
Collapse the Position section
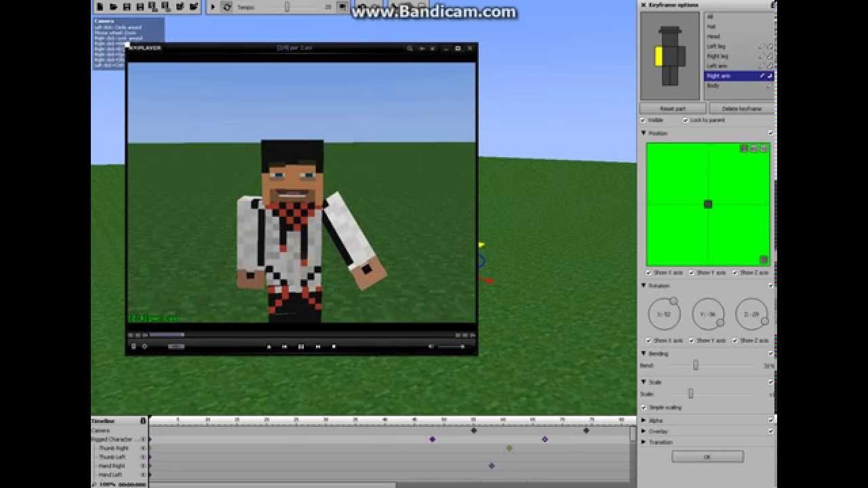(644, 133)
